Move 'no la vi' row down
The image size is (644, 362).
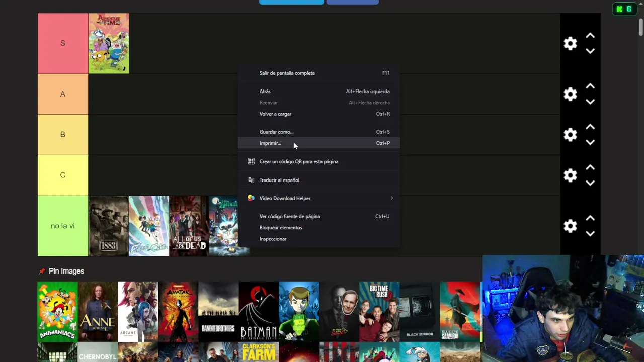590,234
